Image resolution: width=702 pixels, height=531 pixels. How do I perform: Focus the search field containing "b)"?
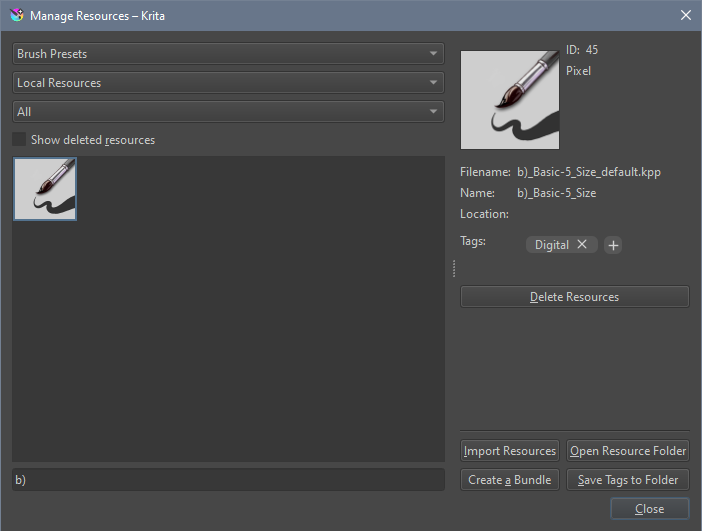point(228,480)
